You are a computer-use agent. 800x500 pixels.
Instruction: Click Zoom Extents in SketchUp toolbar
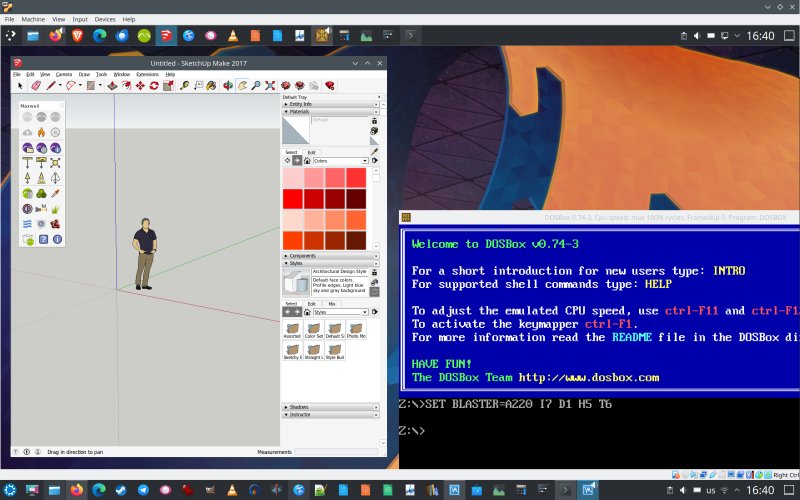270,86
